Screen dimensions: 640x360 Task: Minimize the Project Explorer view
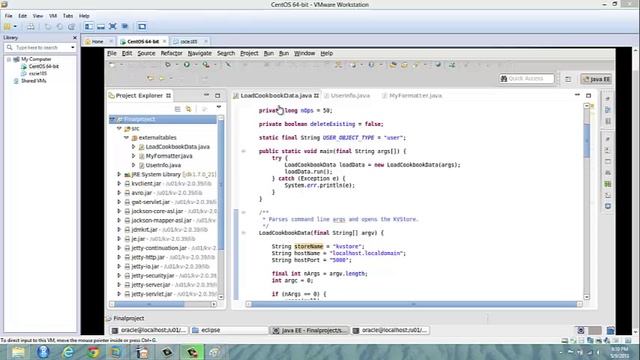click(x=207, y=95)
